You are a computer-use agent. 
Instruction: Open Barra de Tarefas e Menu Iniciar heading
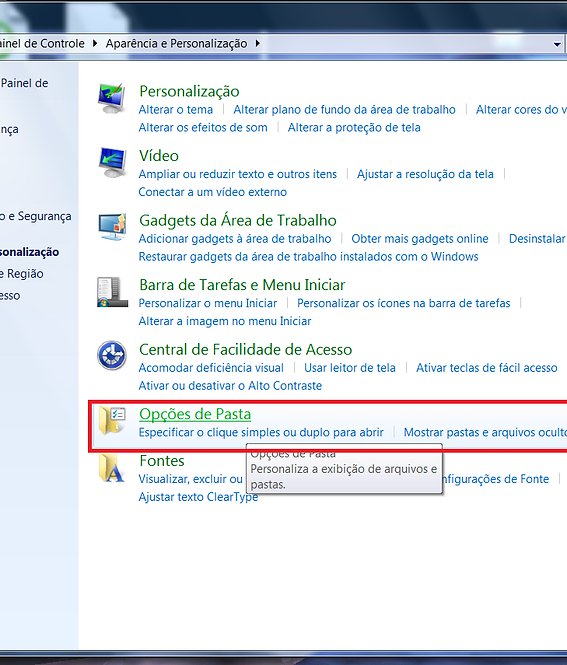[242, 285]
